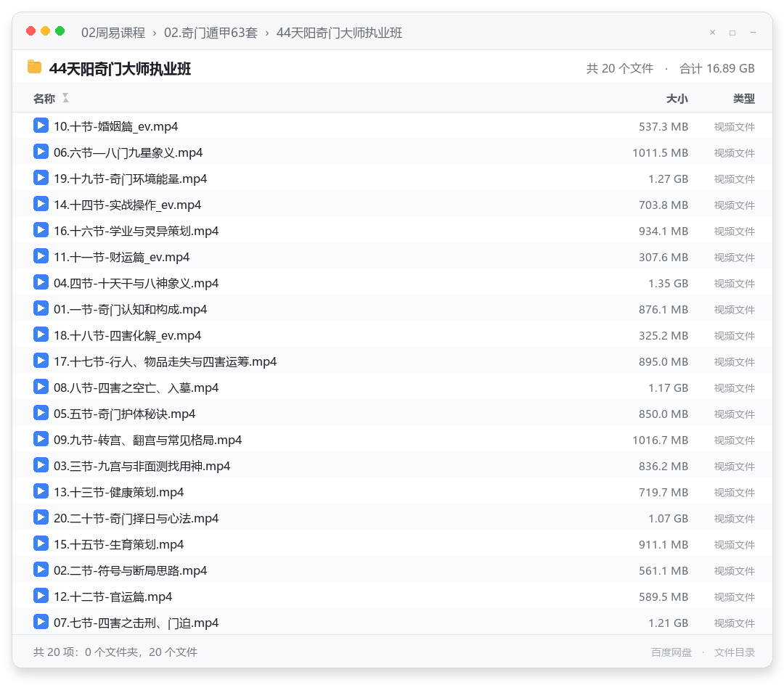This screenshot has height=685, width=784.
Task: Open file 12.十二节-官运篇.mp4
Action: 113,596
